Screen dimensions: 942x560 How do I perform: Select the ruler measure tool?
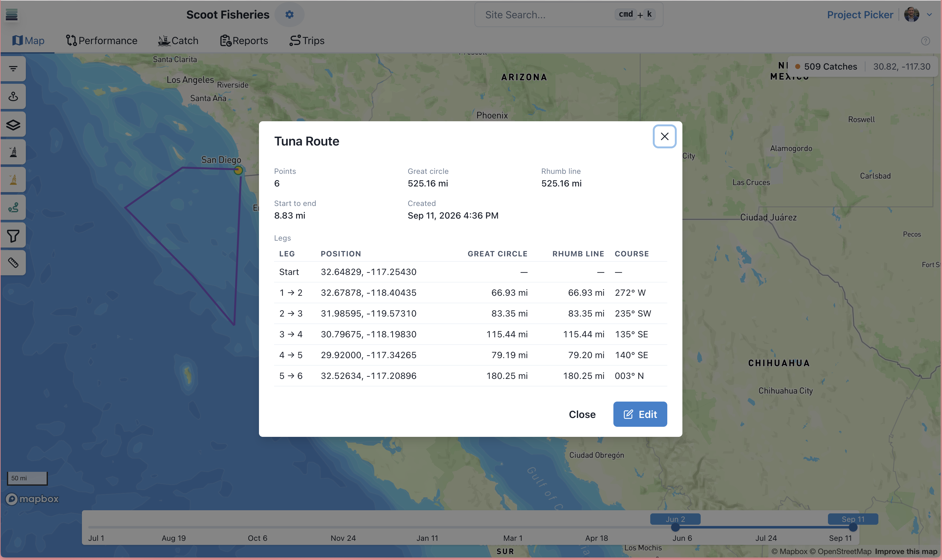[x=13, y=263]
